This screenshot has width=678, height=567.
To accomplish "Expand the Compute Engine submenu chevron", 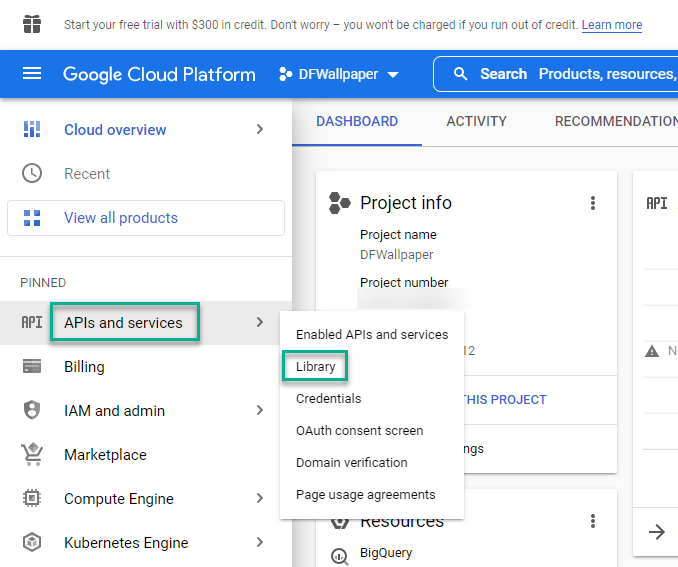I will click(x=259, y=498).
